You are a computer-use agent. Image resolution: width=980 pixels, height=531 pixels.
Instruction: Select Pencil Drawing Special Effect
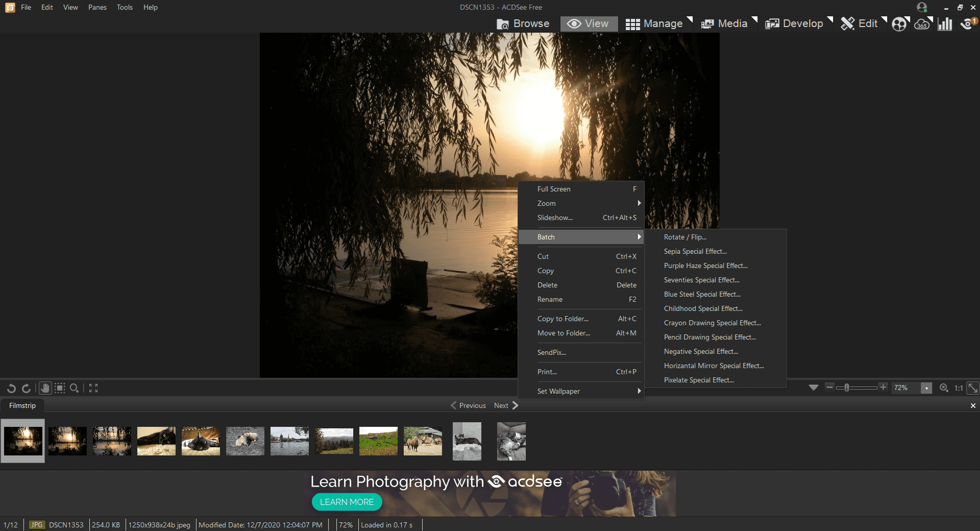pos(715,337)
